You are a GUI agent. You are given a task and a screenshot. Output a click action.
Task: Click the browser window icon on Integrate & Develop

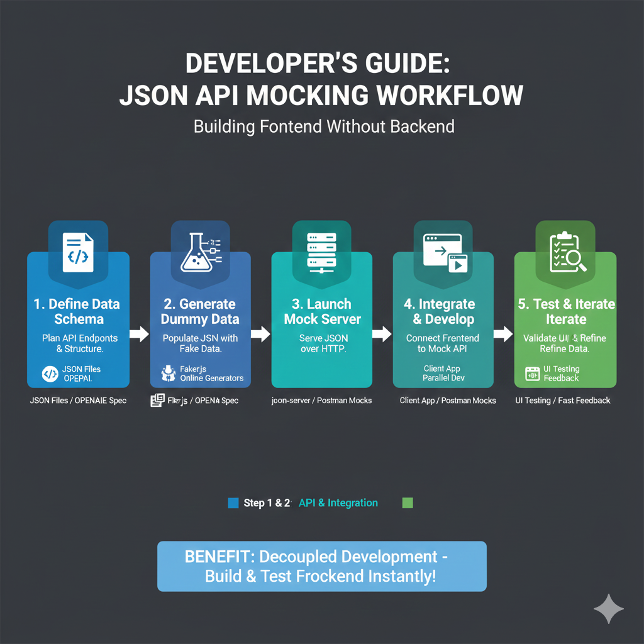(x=443, y=250)
